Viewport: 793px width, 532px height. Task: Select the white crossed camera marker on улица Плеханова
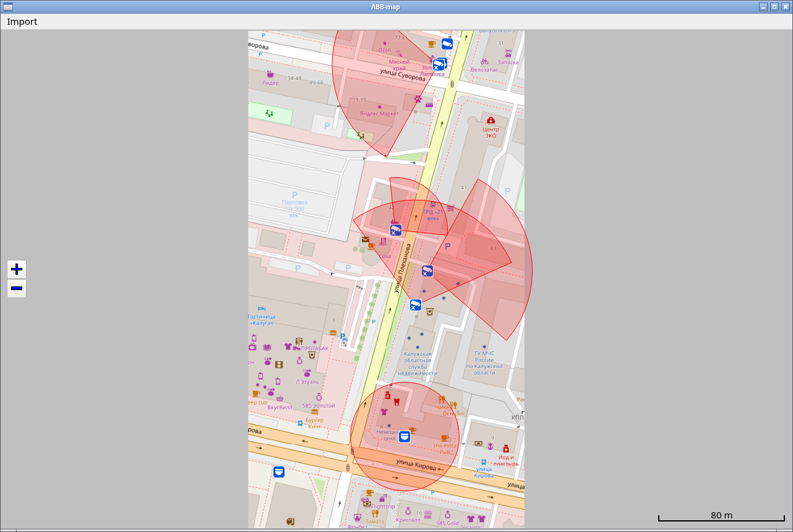coord(416,304)
